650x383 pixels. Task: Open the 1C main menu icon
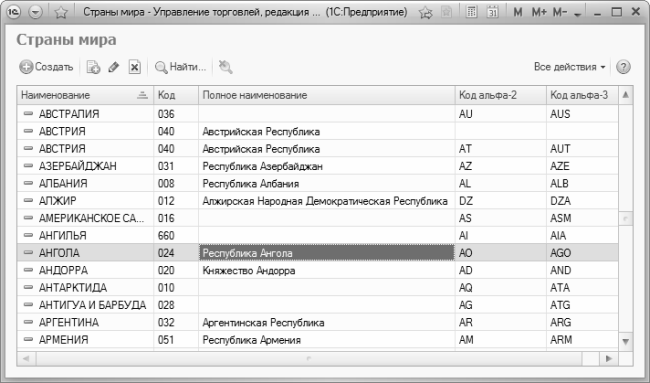14,12
